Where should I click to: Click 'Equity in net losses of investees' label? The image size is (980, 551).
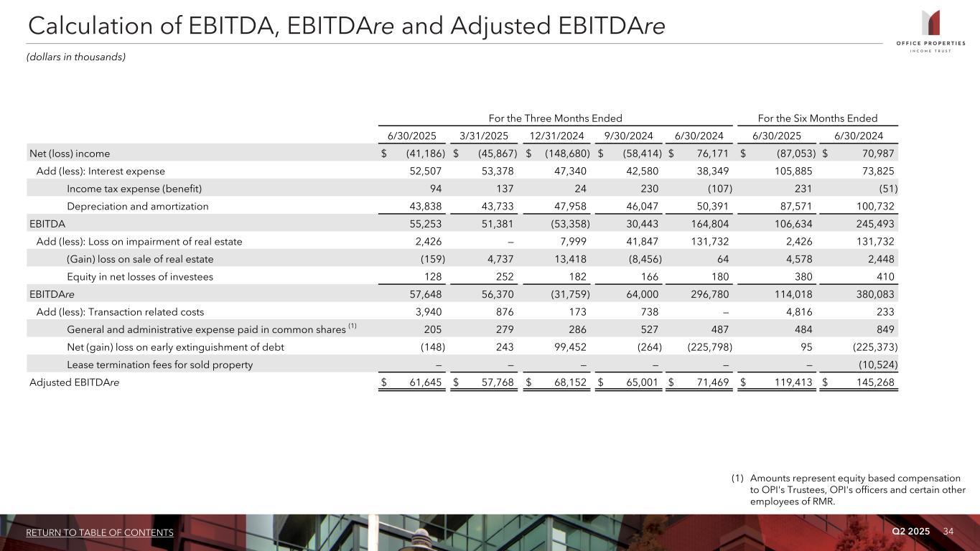point(140,276)
